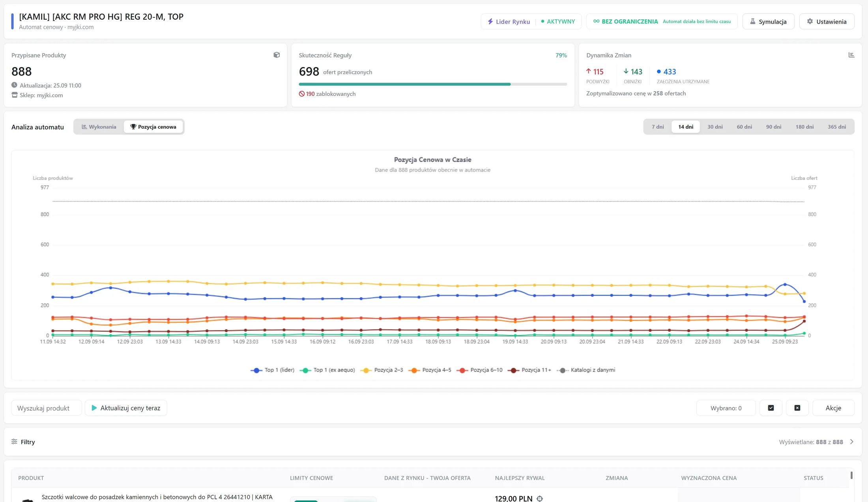This screenshot has width=868, height=502.
Task: Click the blocked icon beside 190 zablokowanych
Action: click(302, 94)
